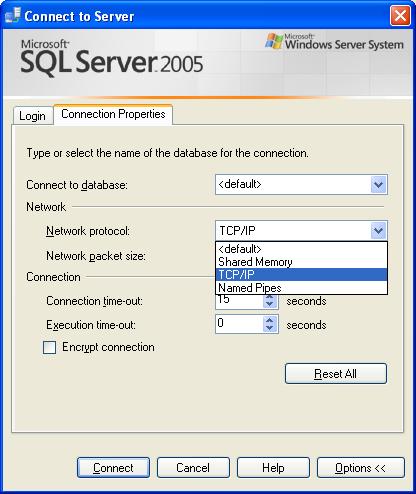
Task: Enable the Encrypt connection checkbox
Action: (x=49, y=347)
